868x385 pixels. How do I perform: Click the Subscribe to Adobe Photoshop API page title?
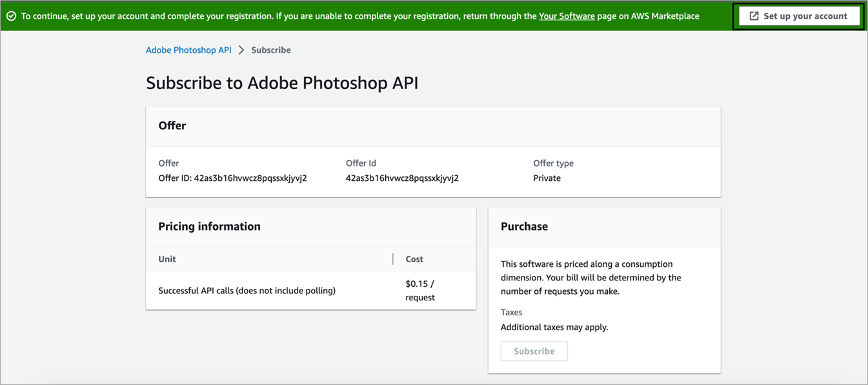tap(282, 83)
